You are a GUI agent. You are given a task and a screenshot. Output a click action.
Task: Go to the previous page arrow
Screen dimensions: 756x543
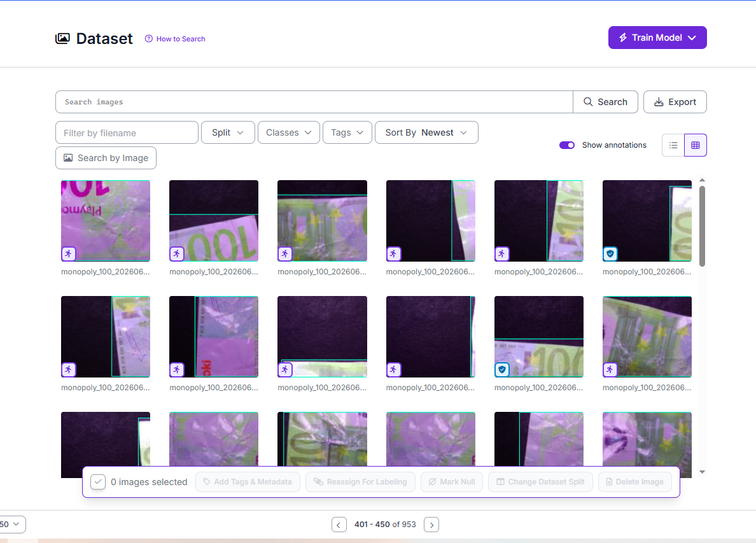(x=339, y=525)
